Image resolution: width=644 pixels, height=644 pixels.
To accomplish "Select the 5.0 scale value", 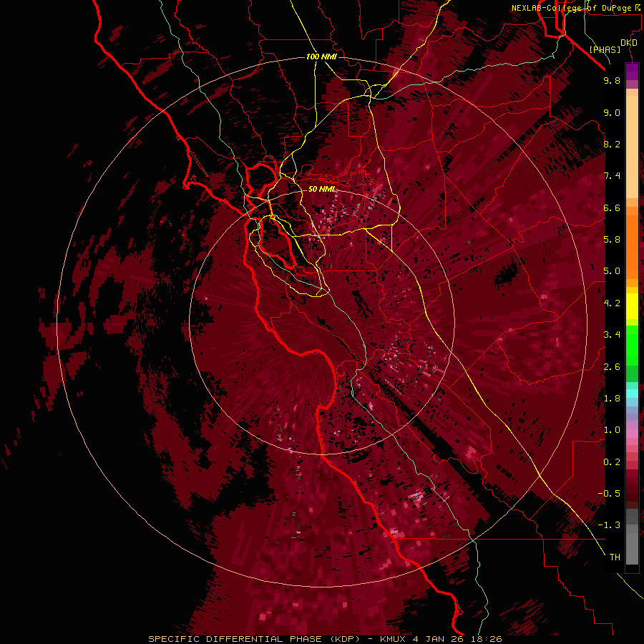I will 612,271.
